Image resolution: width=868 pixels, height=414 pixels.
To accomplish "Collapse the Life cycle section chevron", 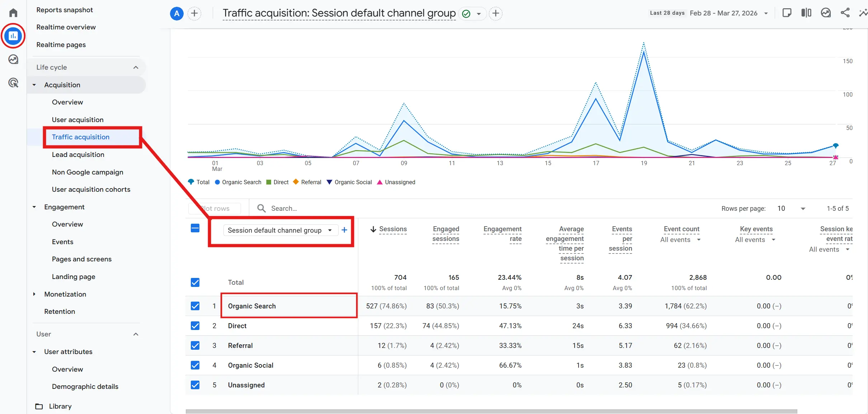I will pyautogui.click(x=136, y=68).
